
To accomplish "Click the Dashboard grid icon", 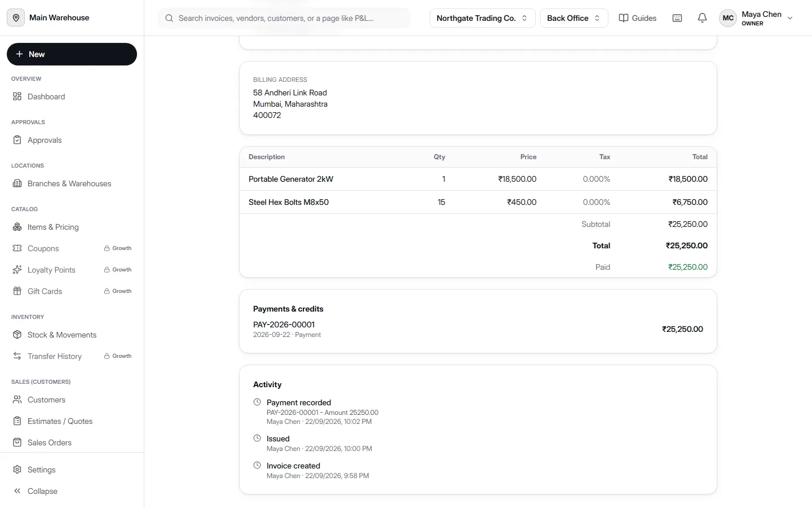I will [x=17, y=97].
